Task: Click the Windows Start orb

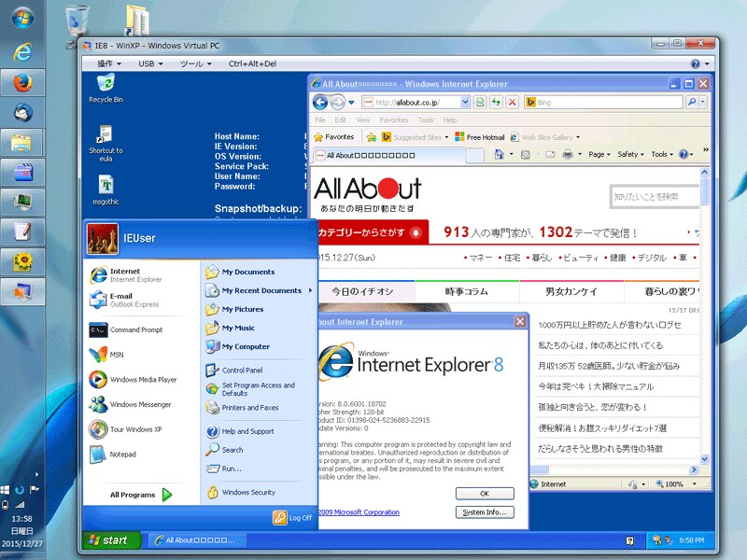Action: 22,19
